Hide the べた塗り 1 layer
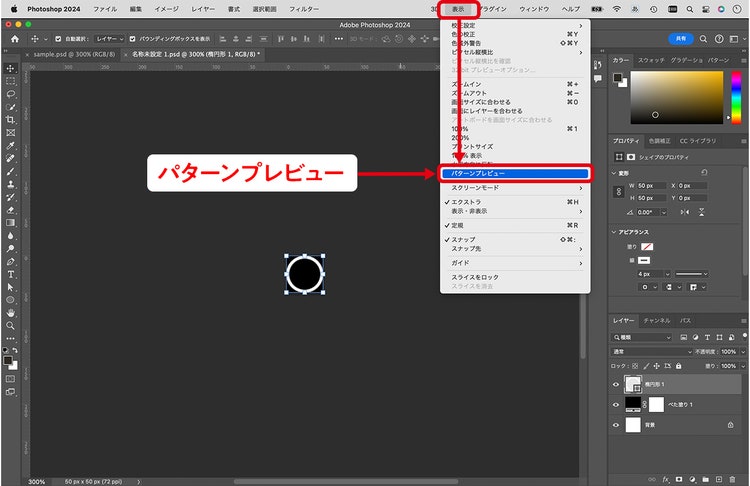 coord(616,405)
